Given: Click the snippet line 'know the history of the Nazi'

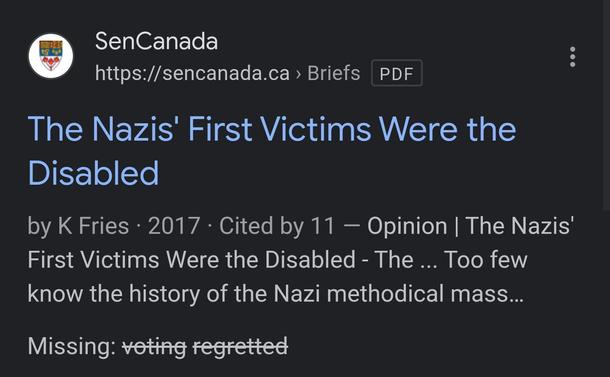Looking at the screenshot, I should point(174,293).
